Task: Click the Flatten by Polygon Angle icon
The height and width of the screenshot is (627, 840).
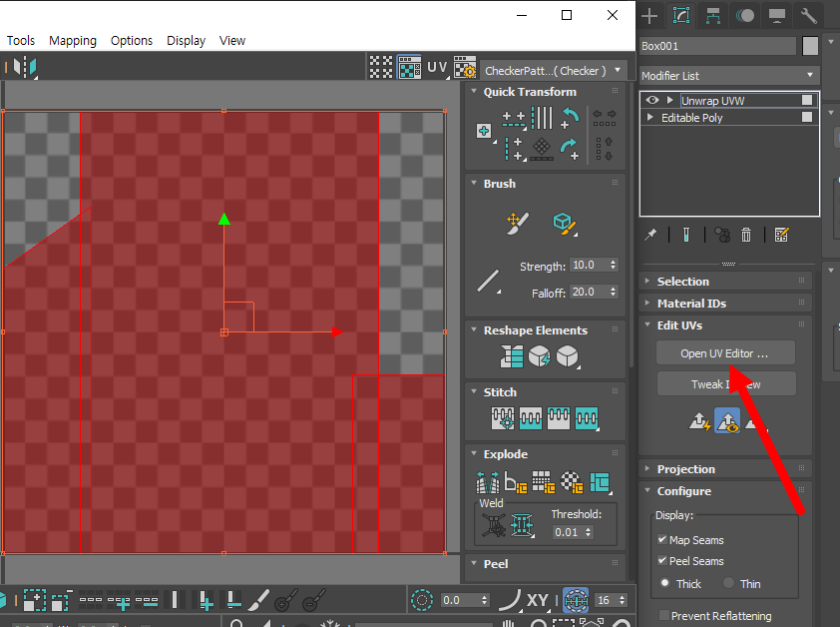Action: click(x=516, y=482)
